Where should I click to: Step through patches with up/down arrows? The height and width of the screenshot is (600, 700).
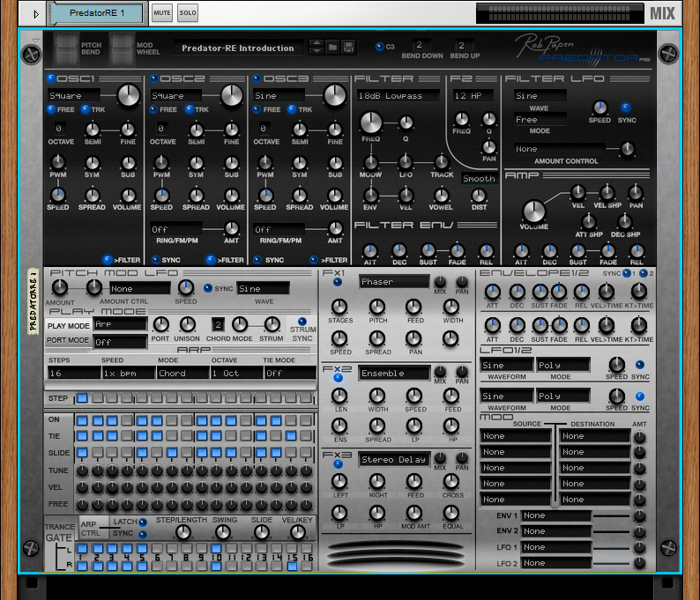tap(316, 48)
